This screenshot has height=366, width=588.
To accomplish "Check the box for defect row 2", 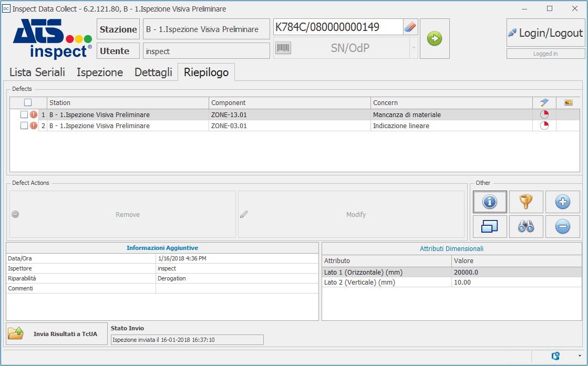I will (x=24, y=126).
